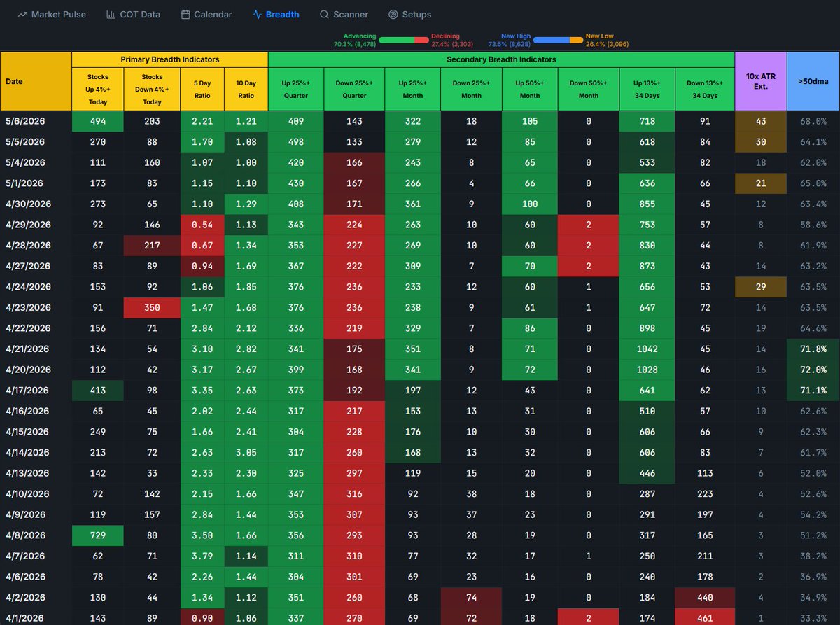Click the Stocks Down 4%+ Today header
Image resolution: width=840 pixels, height=625 pixels.
[x=152, y=89]
